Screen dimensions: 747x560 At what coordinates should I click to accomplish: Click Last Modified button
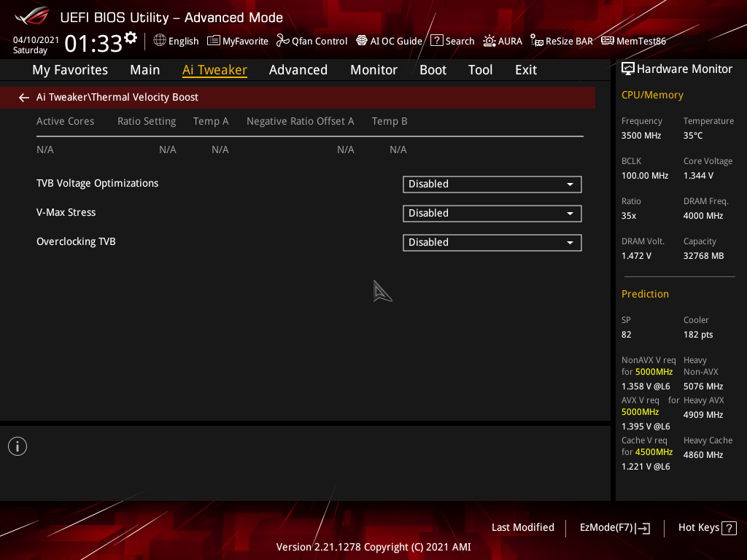522,528
